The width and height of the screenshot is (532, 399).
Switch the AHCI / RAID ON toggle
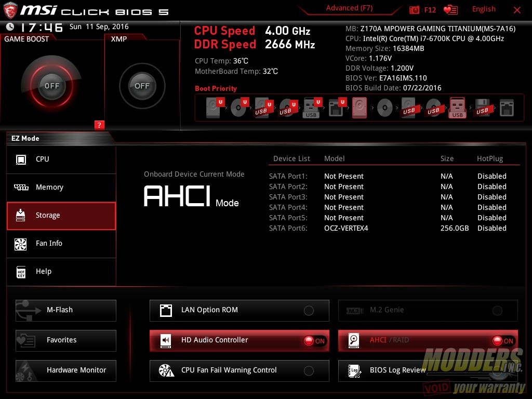[x=503, y=341]
